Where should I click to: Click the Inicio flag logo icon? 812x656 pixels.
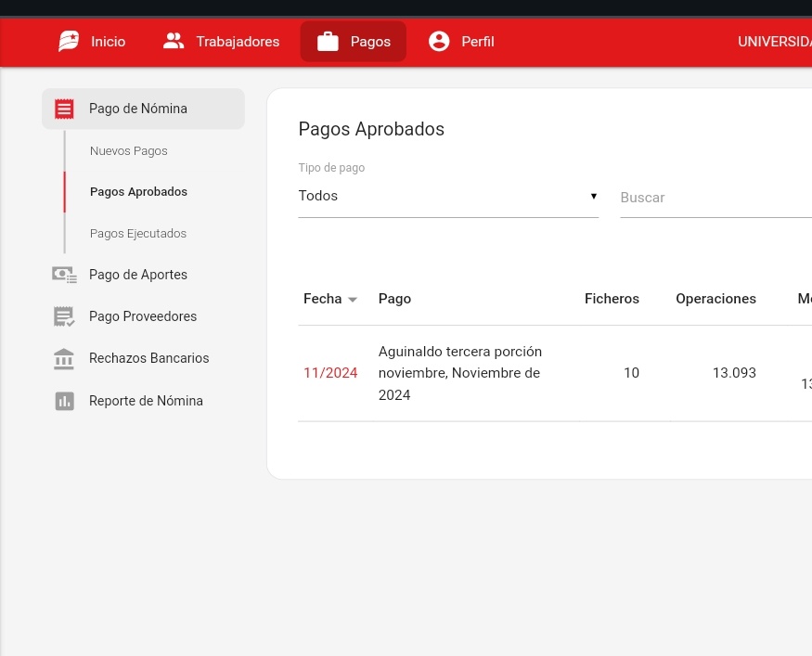point(69,41)
